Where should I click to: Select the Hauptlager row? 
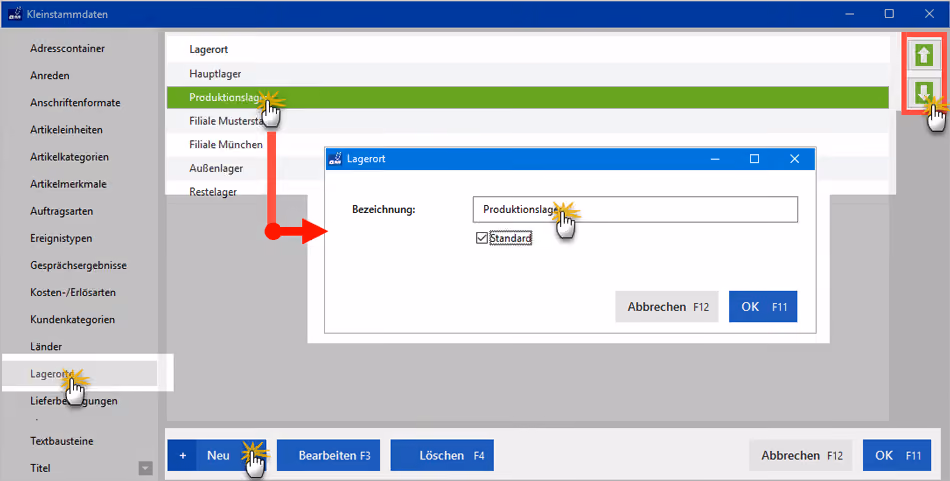pyautogui.click(x=528, y=74)
